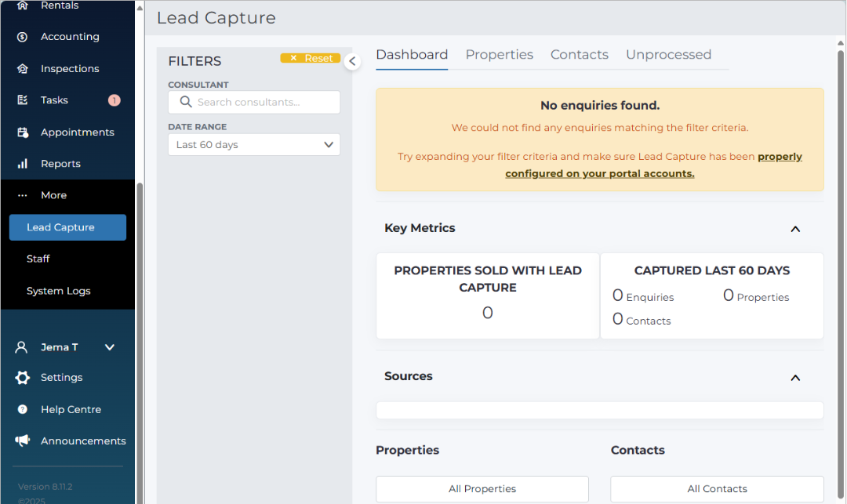This screenshot has width=847, height=504.
Task: Click the 0 Enquiries metric
Action: (643, 296)
